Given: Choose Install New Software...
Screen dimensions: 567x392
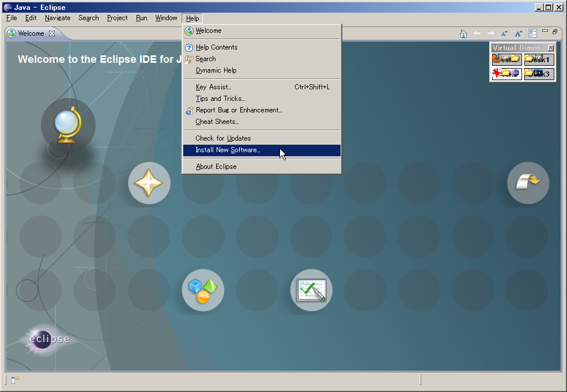Looking at the screenshot, I should pyautogui.click(x=262, y=150).
